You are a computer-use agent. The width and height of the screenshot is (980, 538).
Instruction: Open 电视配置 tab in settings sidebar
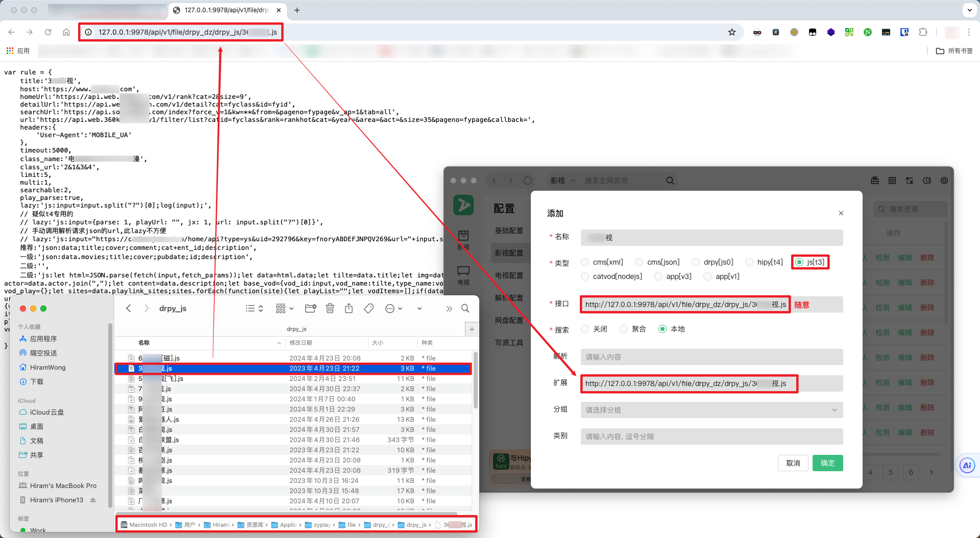pyautogui.click(x=509, y=275)
